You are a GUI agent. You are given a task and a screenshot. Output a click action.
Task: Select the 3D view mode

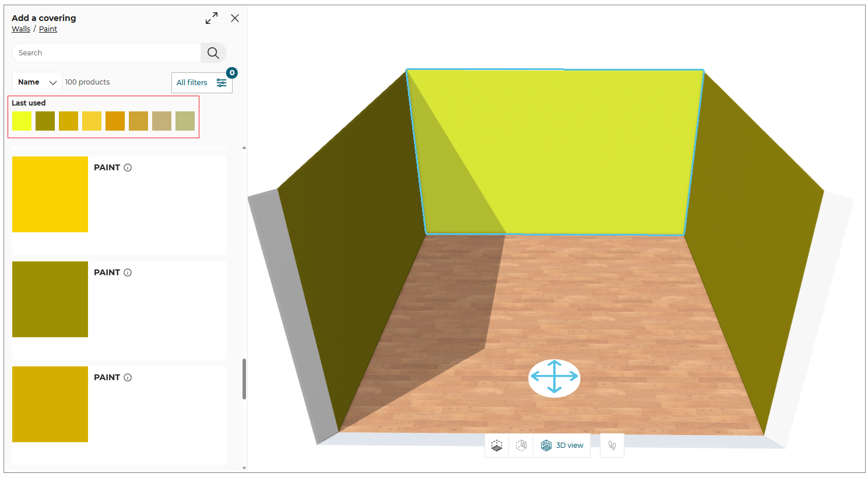[562, 446]
